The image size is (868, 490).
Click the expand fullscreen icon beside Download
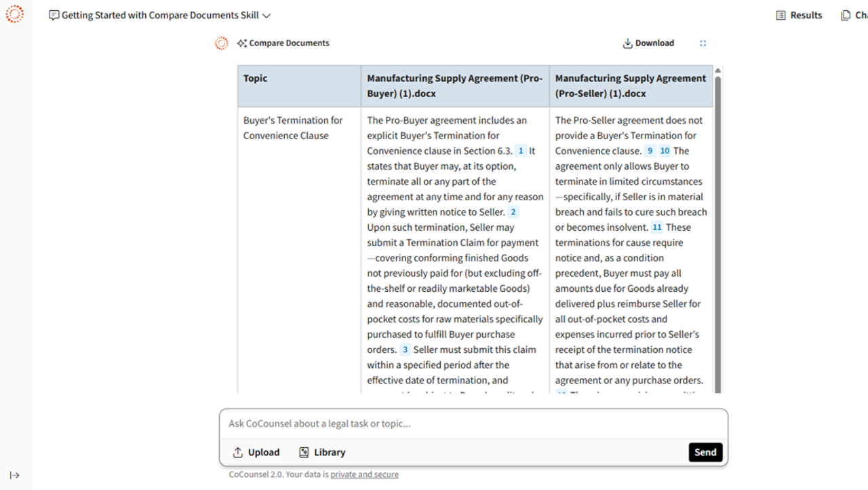[703, 43]
